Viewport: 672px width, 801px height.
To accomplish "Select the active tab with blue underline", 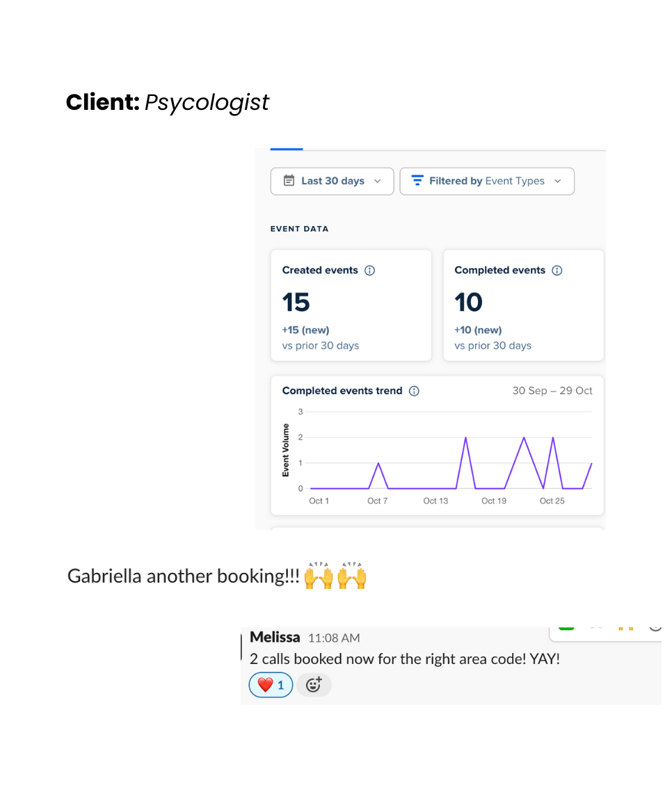I will pos(287,148).
